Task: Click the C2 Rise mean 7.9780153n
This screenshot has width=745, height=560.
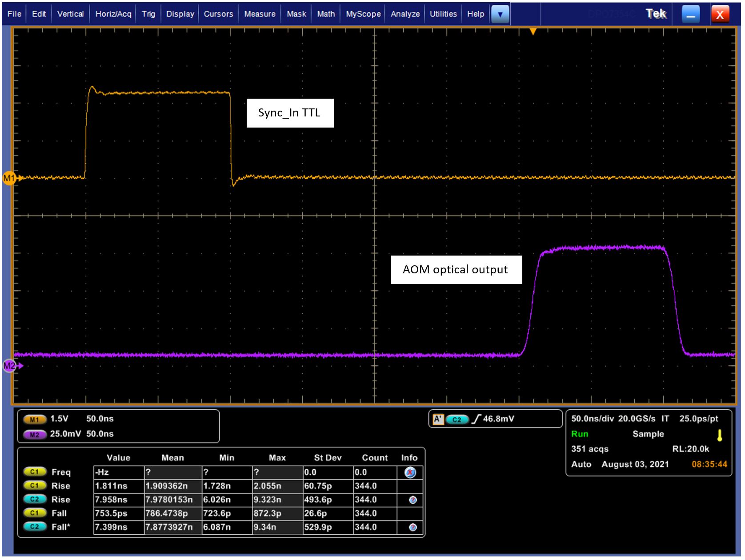Action: pyautogui.click(x=173, y=500)
